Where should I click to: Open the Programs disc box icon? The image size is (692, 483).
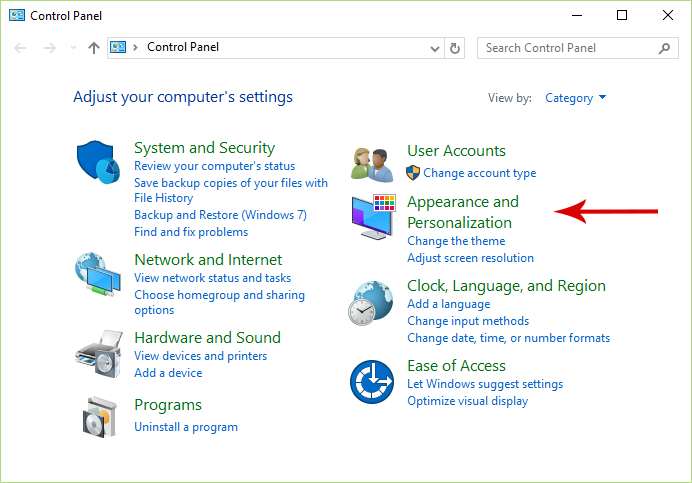100,417
